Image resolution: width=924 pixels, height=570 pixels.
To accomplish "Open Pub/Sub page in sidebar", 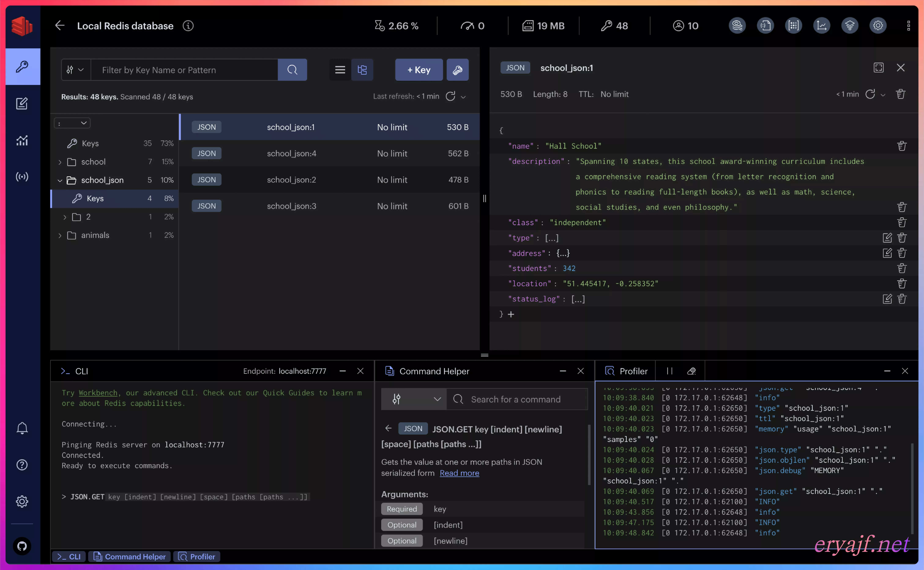I will click(x=22, y=177).
